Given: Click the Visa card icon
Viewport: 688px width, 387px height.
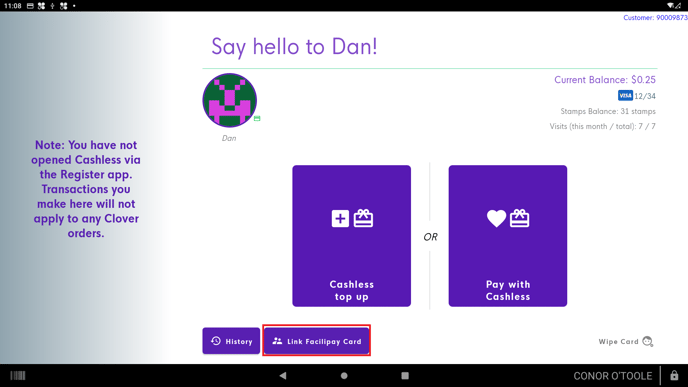Looking at the screenshot, I should coord(625,95).
